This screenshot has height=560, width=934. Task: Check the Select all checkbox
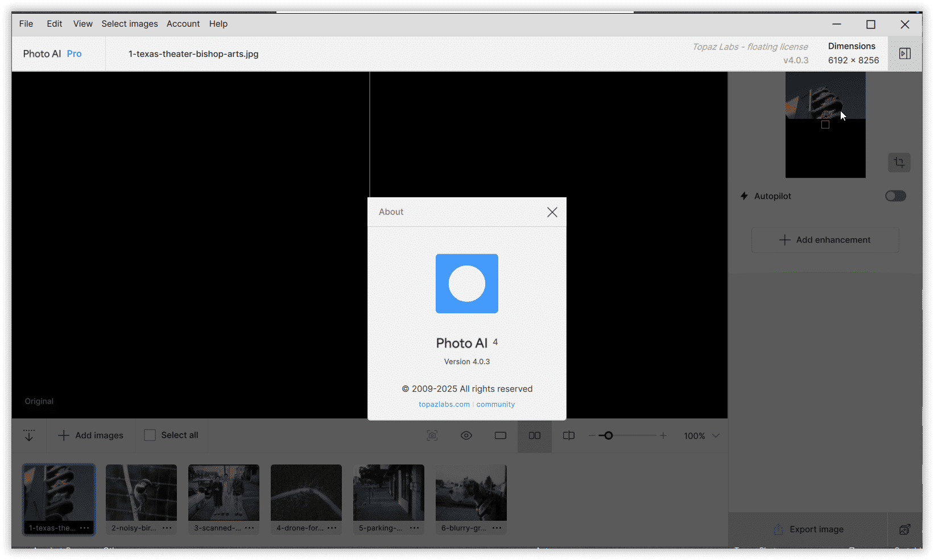click(150, 435)
